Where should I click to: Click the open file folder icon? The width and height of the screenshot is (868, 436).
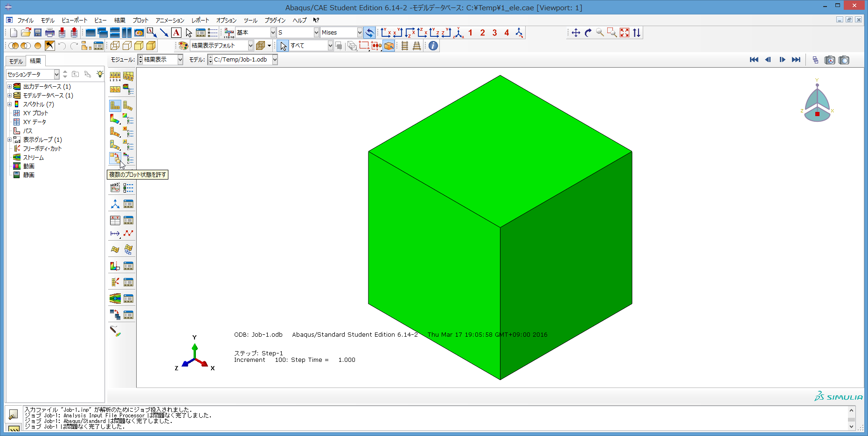(x=26, y=33)
